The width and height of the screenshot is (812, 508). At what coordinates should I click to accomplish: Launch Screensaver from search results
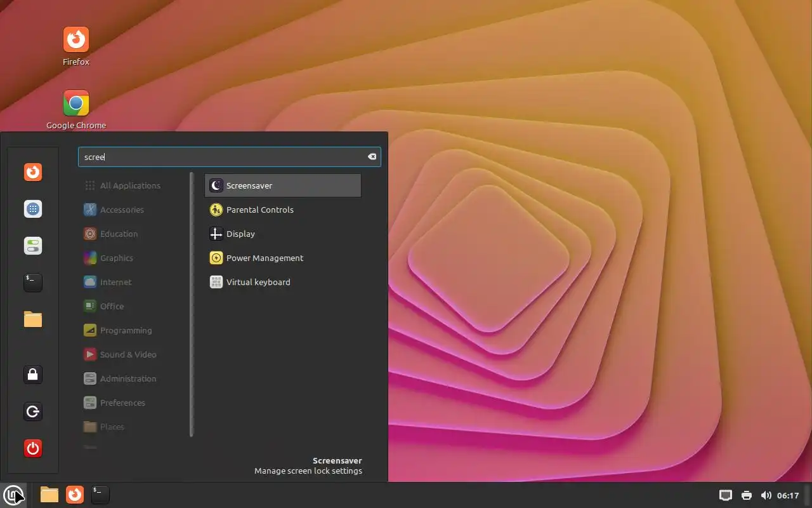(x=283, y=185)
